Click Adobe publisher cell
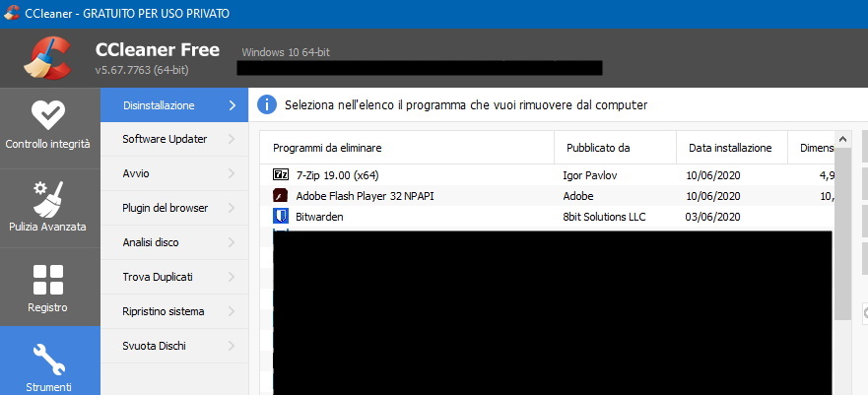Screen dimensions: 868x395 (x=578, y=196)
